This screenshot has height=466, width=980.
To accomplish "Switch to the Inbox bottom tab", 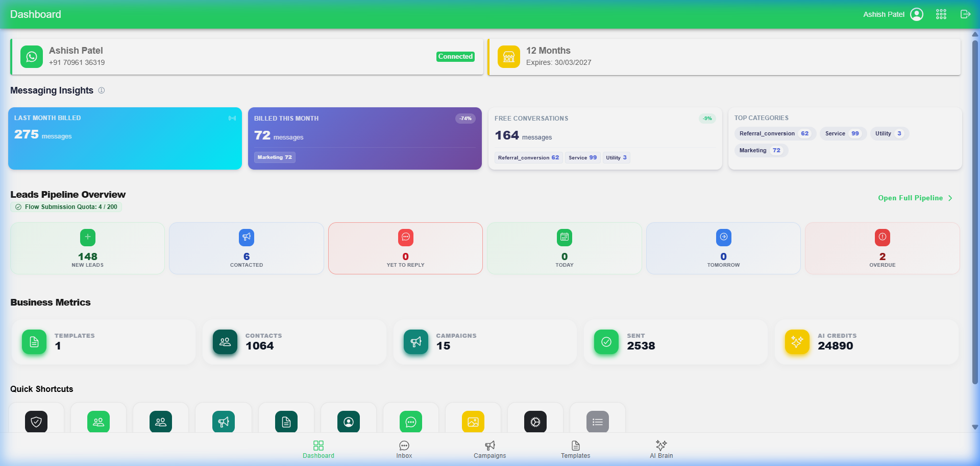I will pyautogui.click(x=404, y=450).
